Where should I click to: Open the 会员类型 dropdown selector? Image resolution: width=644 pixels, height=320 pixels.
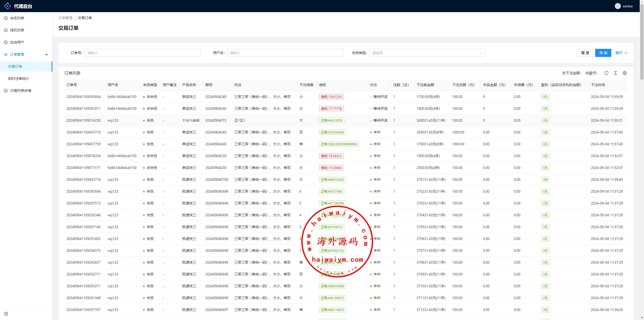[427, 53]
